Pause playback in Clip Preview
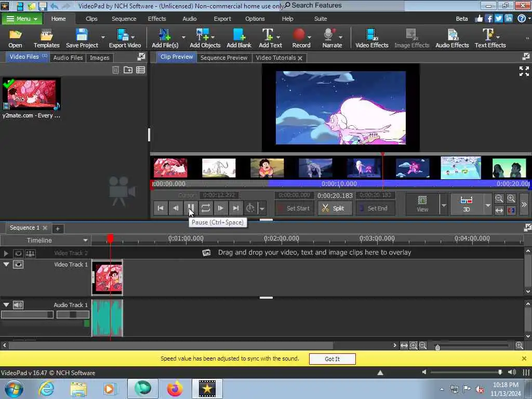 [x=191, y=208]
